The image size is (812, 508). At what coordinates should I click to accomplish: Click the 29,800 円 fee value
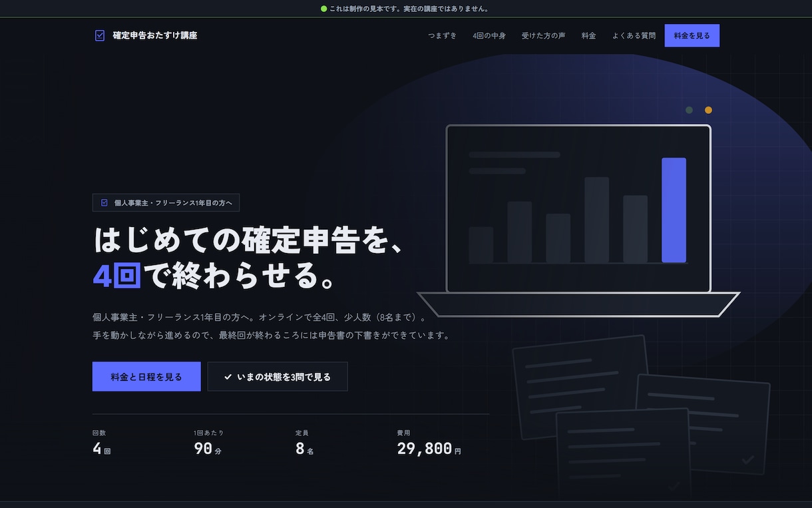click(x=429, y=449)
